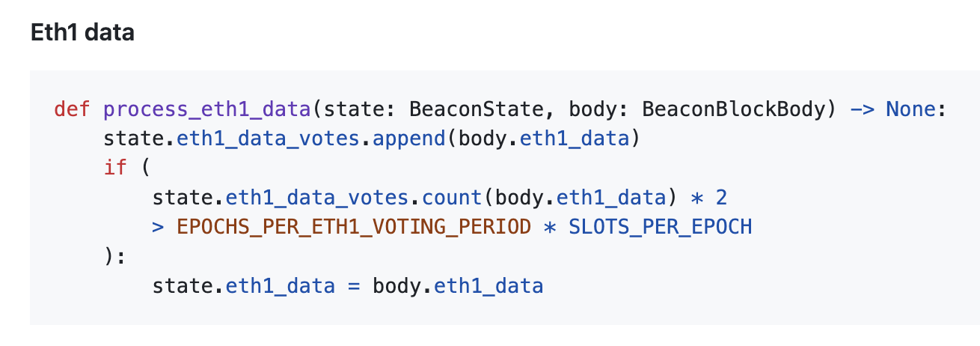
Task: Click the number 2 after count multiplication
Action: pos(721,198)
